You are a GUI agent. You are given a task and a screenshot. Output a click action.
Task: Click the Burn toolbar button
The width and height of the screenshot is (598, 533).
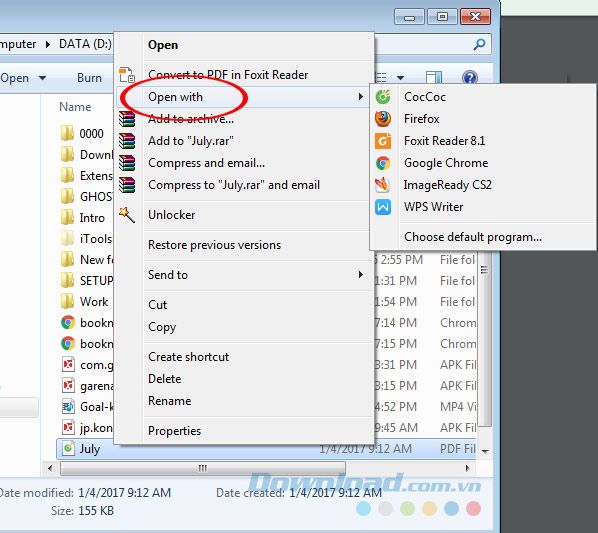tap(89, 78)
